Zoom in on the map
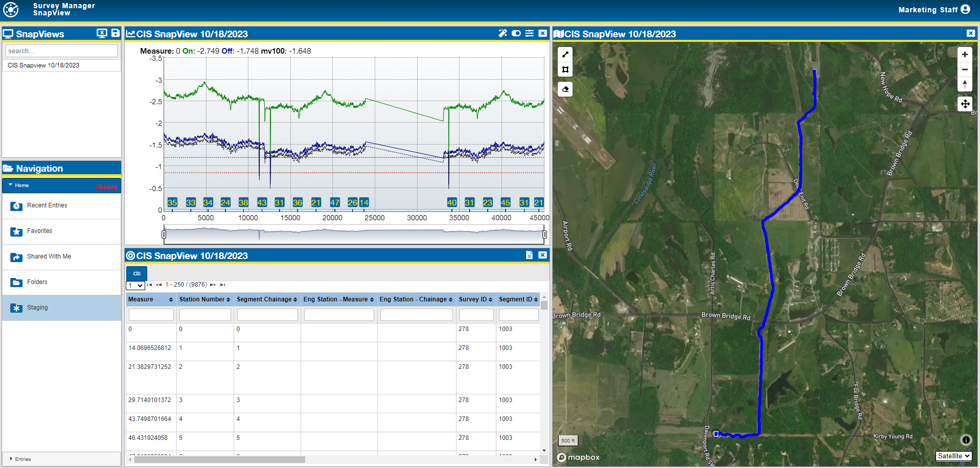Screen dimensions: 980x468 tap(964, 55)
